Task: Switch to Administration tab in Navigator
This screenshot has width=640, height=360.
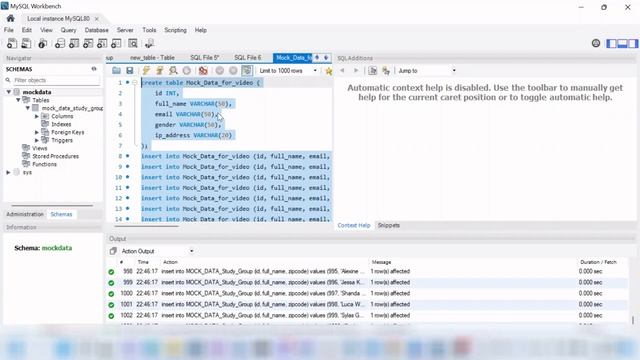Action: click(x=25, y=214)
